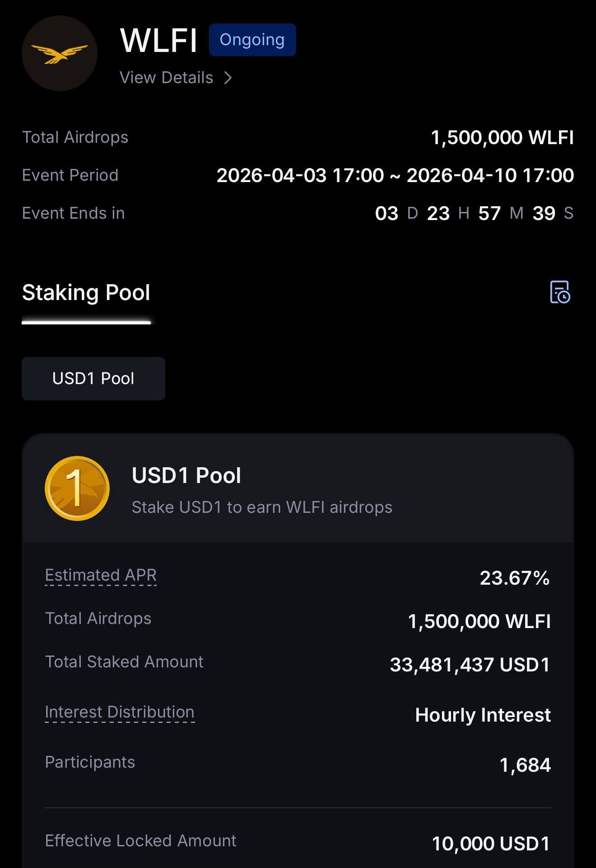Click the Event Period date range
Screen dimensions: 596x868
pyautogui.click(x=395, y=175)
